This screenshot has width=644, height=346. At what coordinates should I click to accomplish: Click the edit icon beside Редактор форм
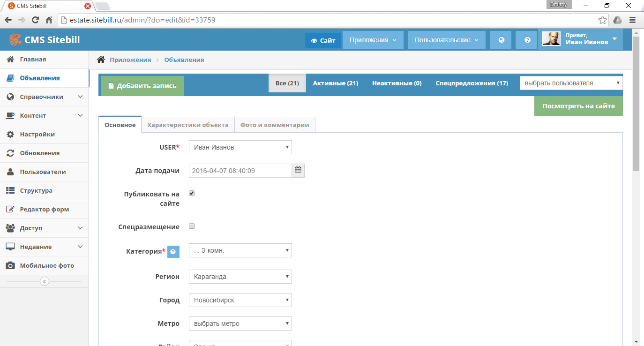click(x=10, y=210)
